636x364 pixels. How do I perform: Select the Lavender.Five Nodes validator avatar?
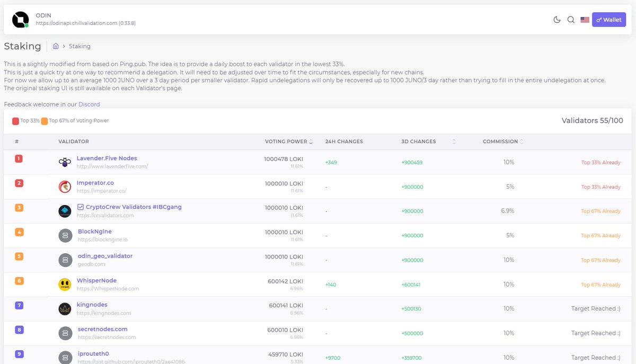65,162
